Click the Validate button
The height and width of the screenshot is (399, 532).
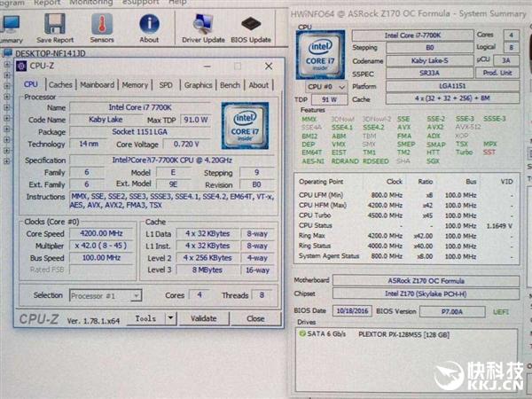coord(204,318)
